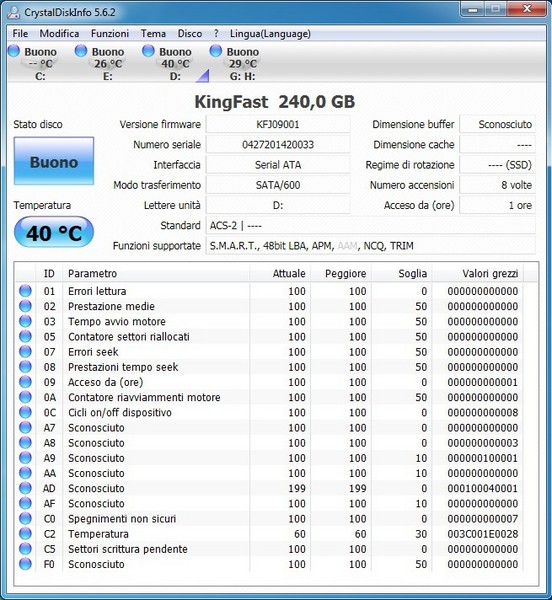Click status orb for 08 Prestazioni tempo seek

pyautogui.click(x=25, y=367)
